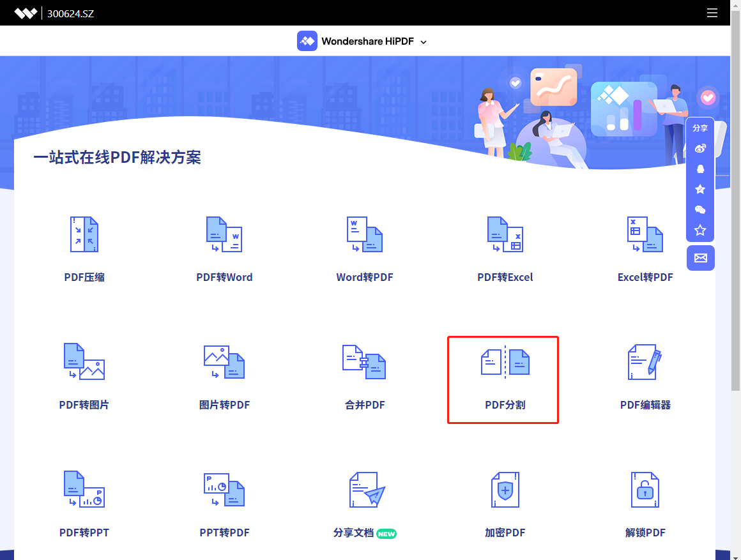Image resolution: width=741 pixels, height=560 pixels.
Task: Click the Wondershare logo in header
Action: 26,13
